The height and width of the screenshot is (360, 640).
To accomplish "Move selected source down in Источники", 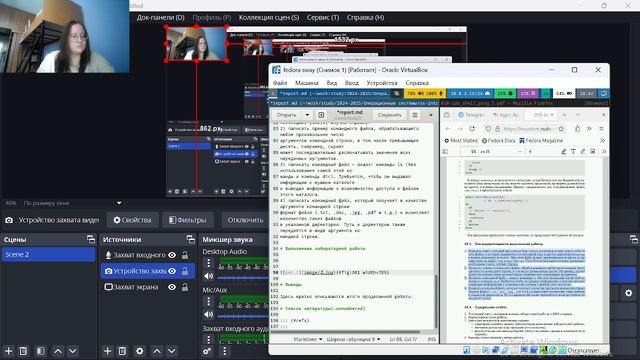I will pos(171,351).
